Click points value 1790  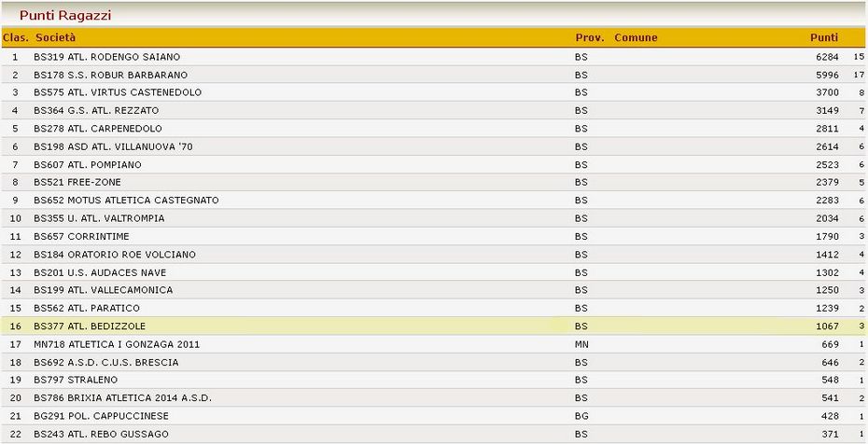coord(827,236)
